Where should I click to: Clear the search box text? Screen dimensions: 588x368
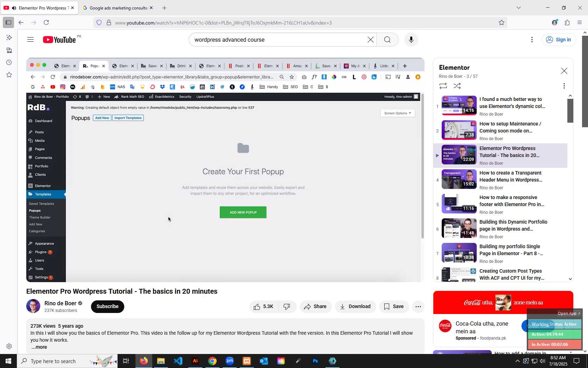coord(370,40)
